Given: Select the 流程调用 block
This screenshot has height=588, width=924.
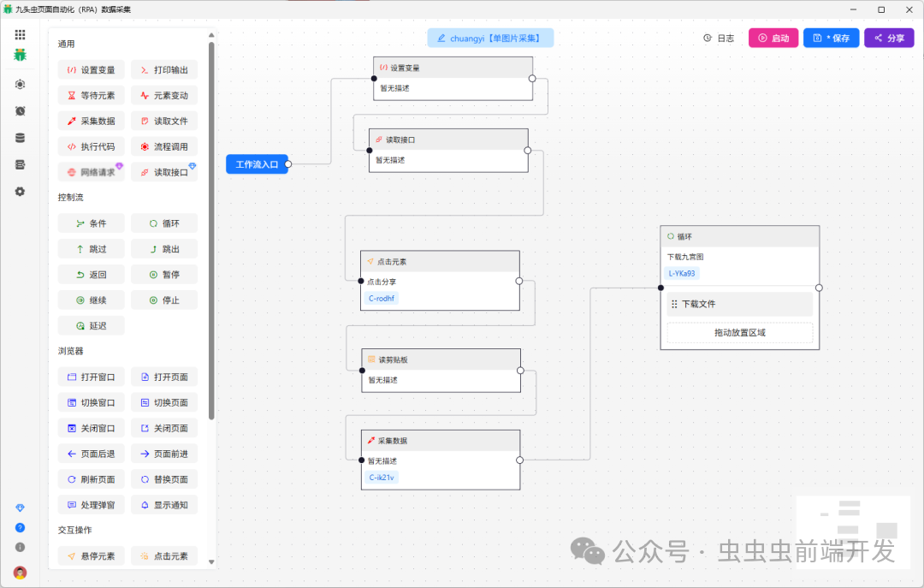Looking at the screenshot, I should (x=164, y=146).
